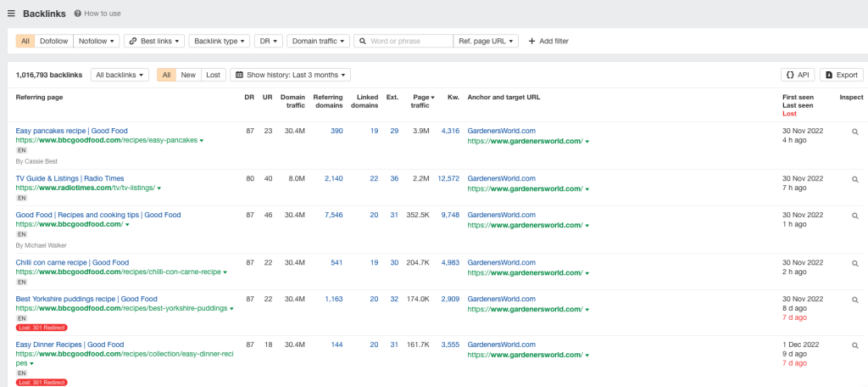
Task: Select the All link-type filter
Action: click(x=25, y=41)
